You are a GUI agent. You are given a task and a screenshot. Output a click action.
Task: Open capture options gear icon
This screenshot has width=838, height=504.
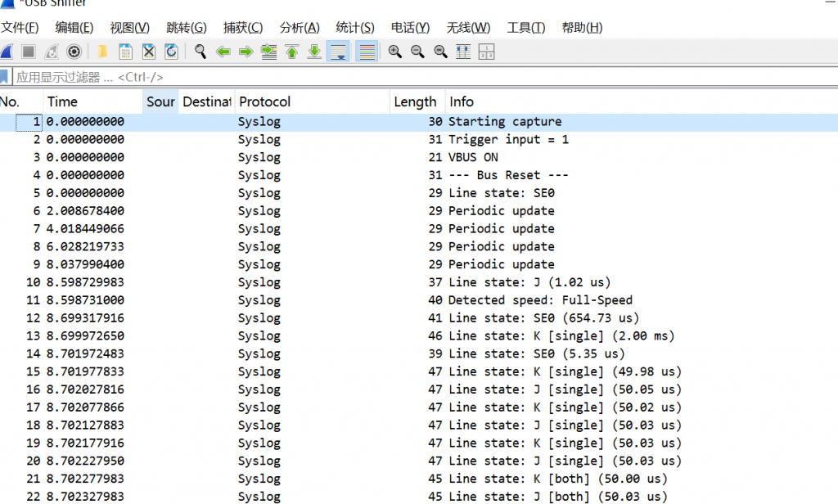click(x=74, y=52)
